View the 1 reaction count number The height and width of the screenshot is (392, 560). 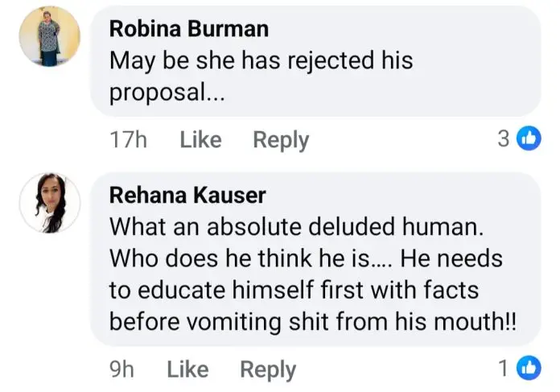point(504,369)
